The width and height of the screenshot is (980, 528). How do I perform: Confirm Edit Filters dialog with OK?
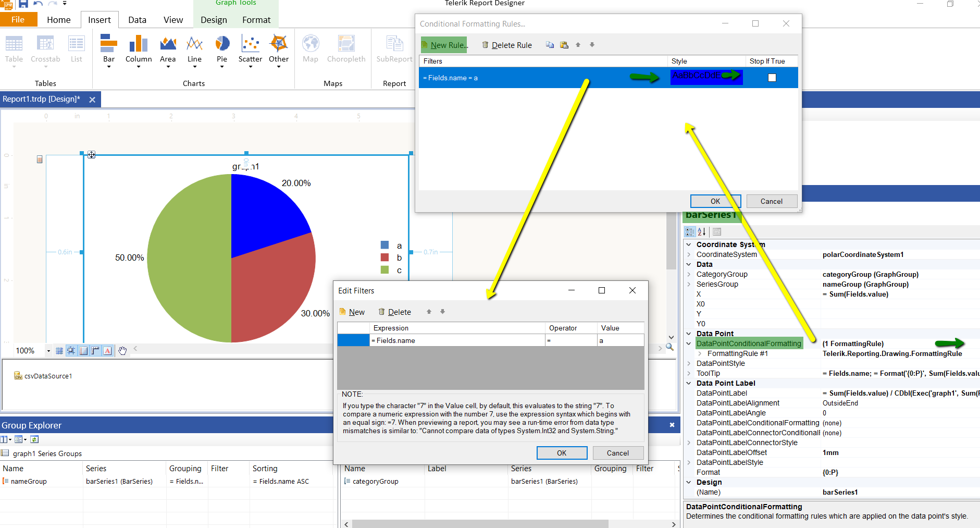pyautogui.click(x=562, y=453)
